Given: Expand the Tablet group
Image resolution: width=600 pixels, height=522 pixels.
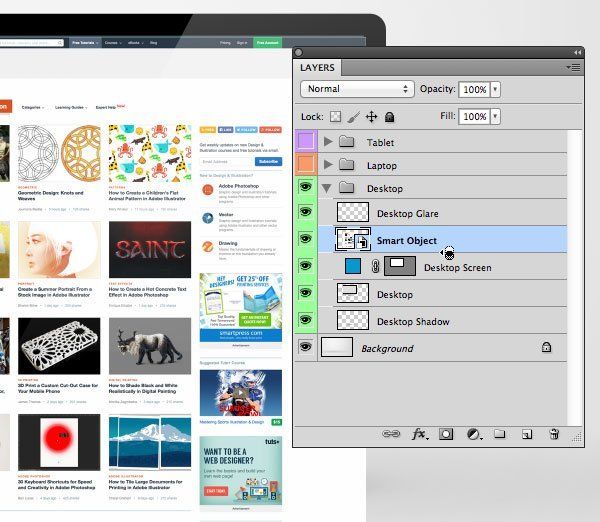Looking at the screenshot, I should click(328, 142).
